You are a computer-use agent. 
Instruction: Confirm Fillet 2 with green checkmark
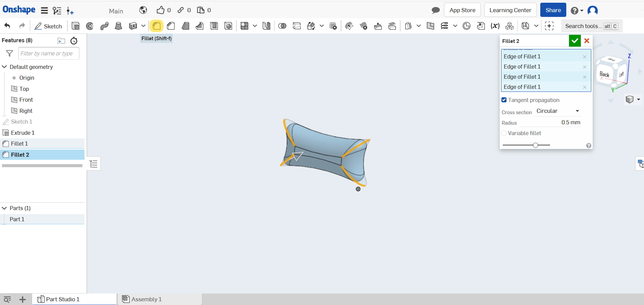pos(574,41)
